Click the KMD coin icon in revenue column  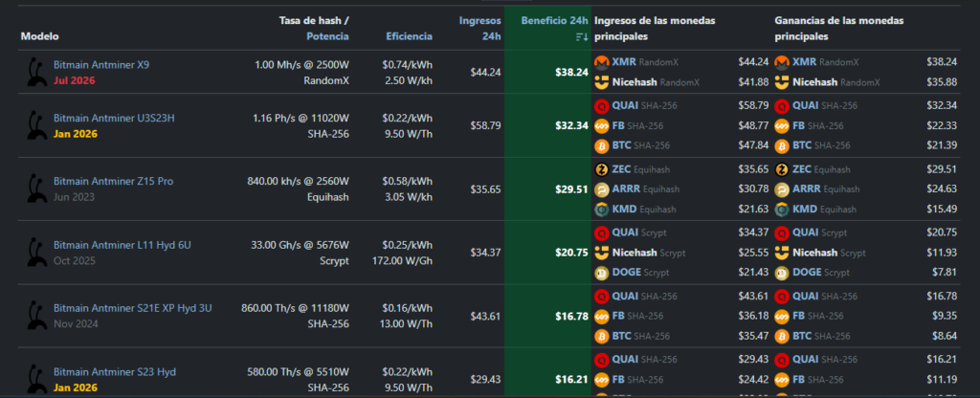click(602, 210)
